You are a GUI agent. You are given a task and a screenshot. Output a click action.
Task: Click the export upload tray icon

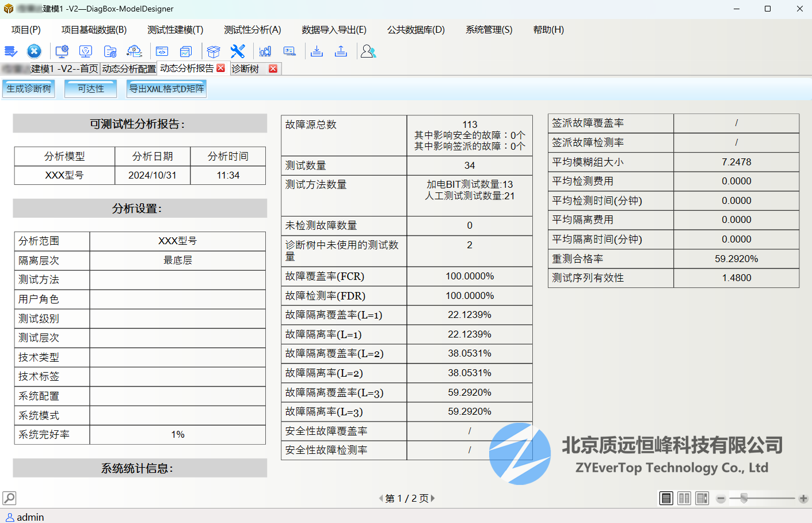click(341, 51)
